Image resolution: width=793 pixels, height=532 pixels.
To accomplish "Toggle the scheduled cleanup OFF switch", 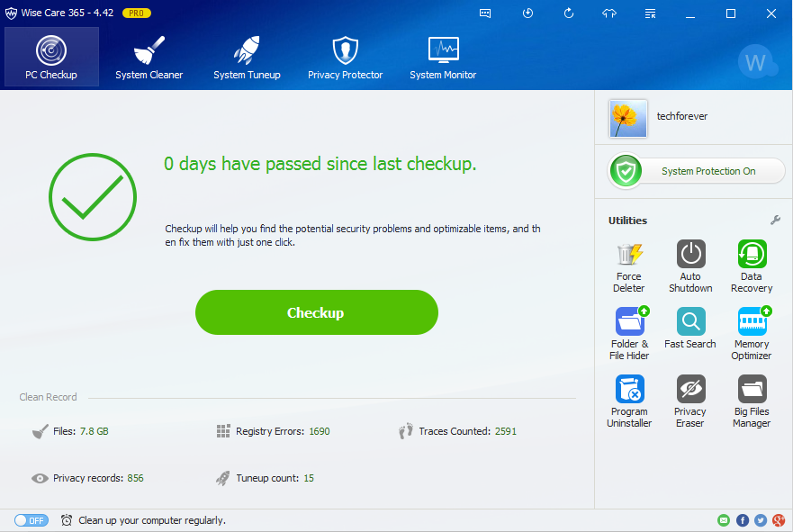I will click(x=32, y=520).
